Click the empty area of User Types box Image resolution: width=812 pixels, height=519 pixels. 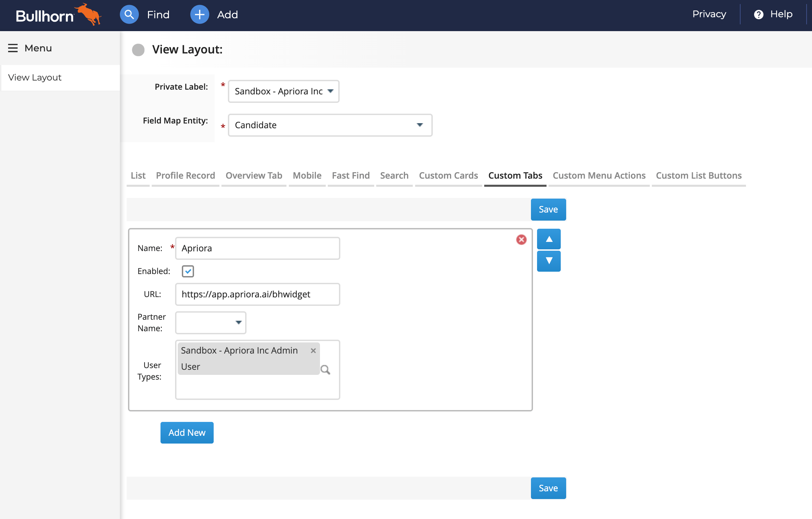pos(257,387)
